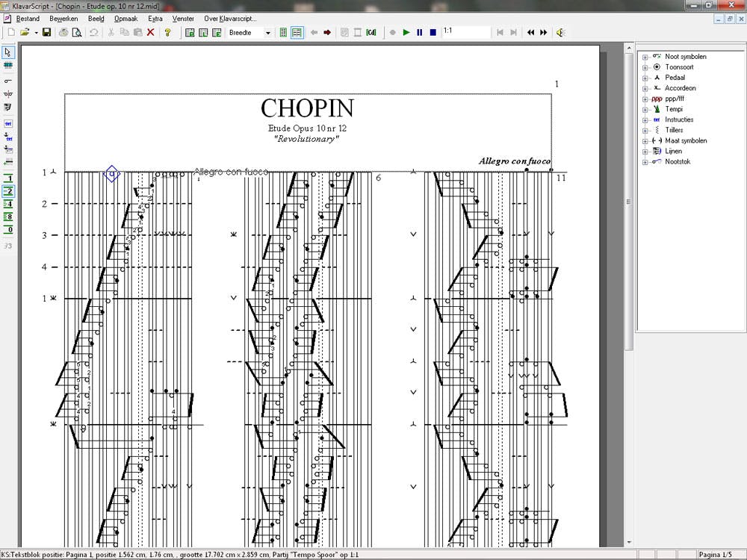Toggle multi-column page view icon
Image resolution: width=747 pixels, height=560 pixels.
[297, 32]
